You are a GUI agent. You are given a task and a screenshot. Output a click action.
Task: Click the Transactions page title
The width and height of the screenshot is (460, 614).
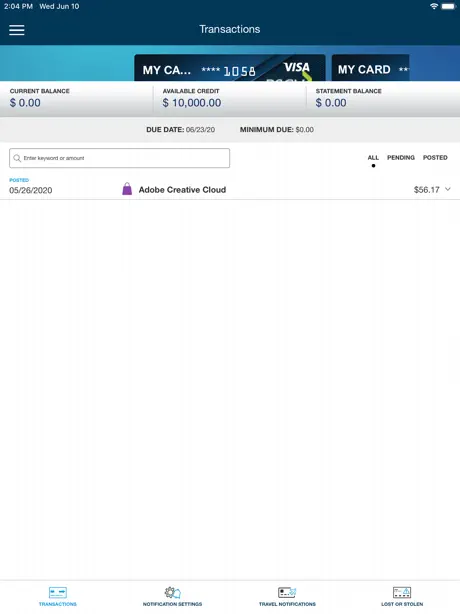[230, 29]
